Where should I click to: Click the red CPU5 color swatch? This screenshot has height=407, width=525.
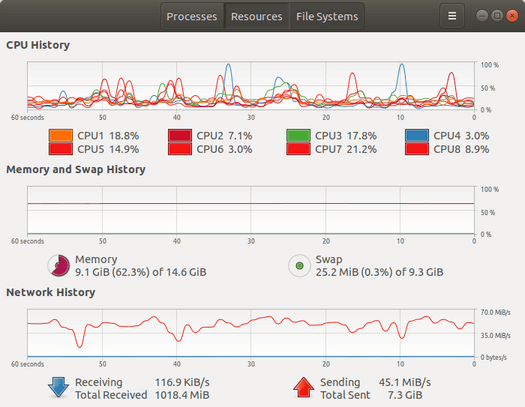click(x=61, y=149)
